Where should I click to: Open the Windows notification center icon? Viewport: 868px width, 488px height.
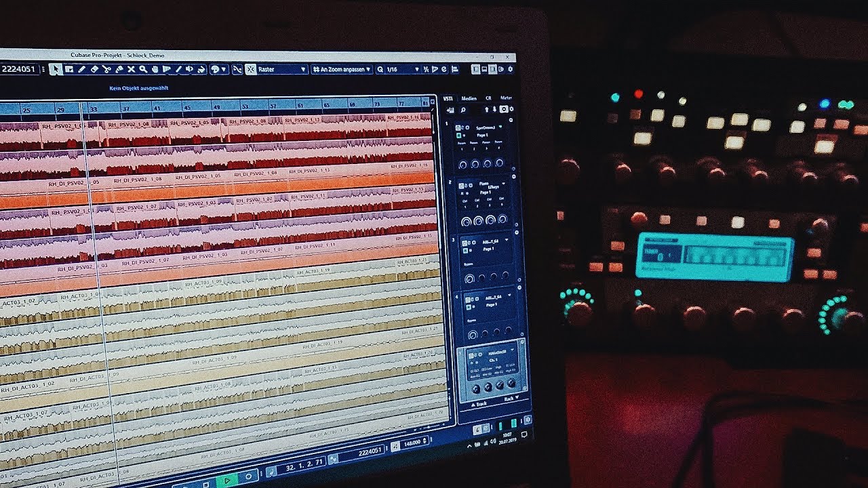[x=524, y=434]
